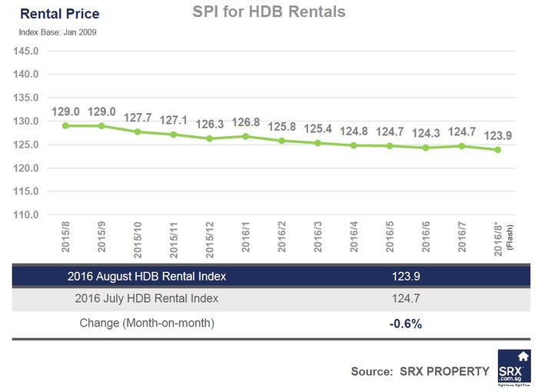Click the '2016 July HDB Rental Index' row label

[x=147, y=298]
